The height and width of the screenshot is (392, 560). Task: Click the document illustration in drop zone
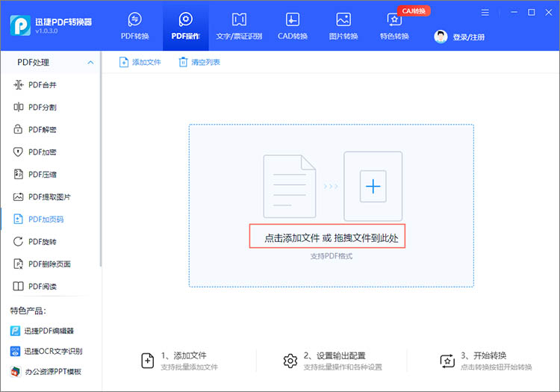(290, 187)
